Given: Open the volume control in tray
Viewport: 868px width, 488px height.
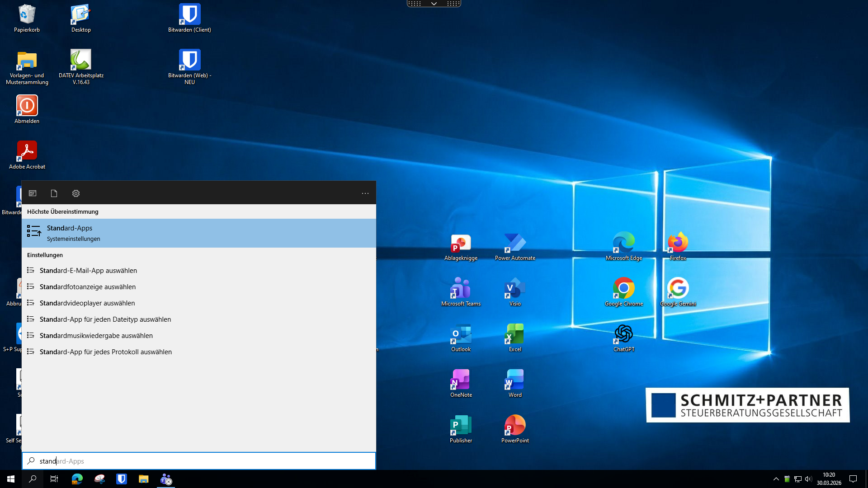Looking at the screenshot, I should point(808,479).
